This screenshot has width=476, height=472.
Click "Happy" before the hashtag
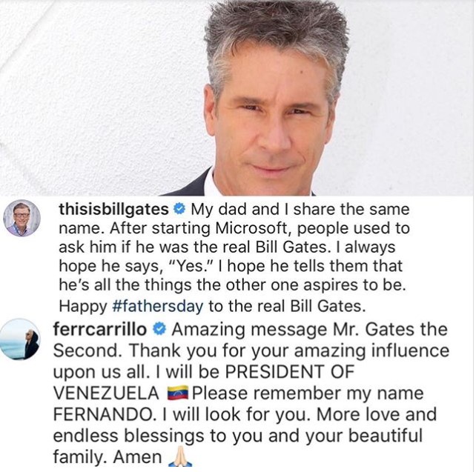point(83,306)
